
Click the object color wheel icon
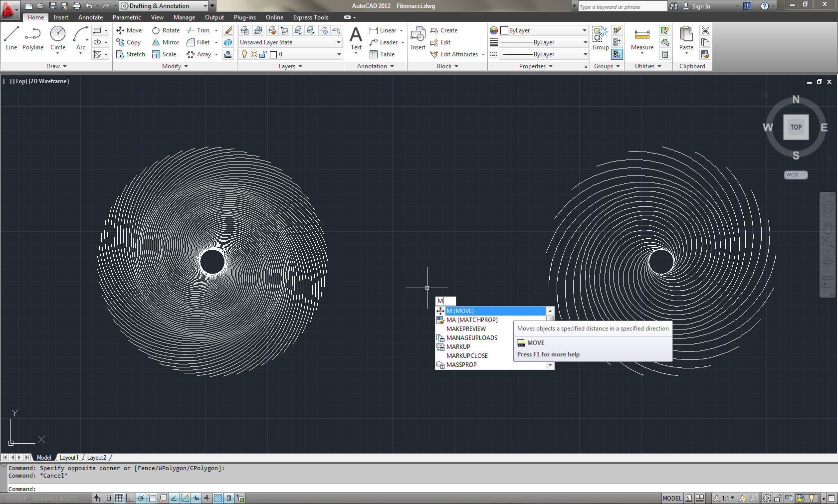tap(494, 30)
